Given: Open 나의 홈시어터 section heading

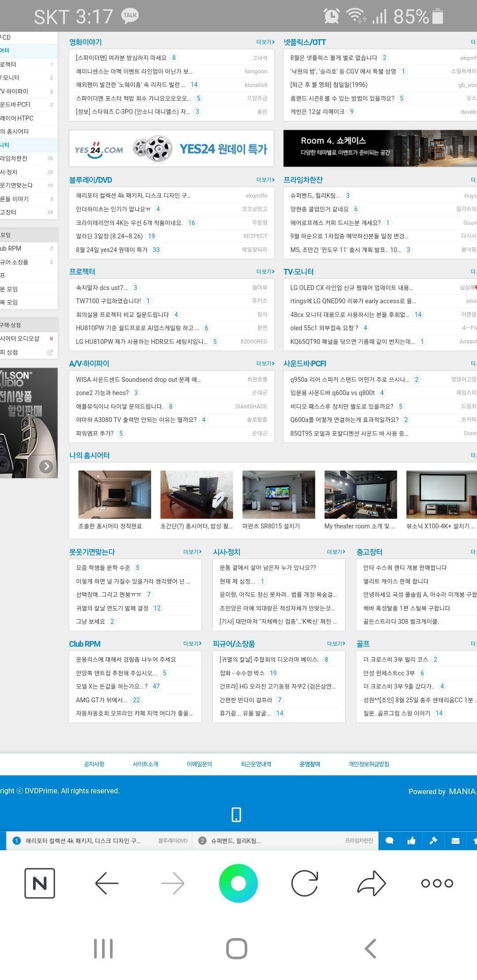Looking at the screenshot, I should [x=89, y=455].
